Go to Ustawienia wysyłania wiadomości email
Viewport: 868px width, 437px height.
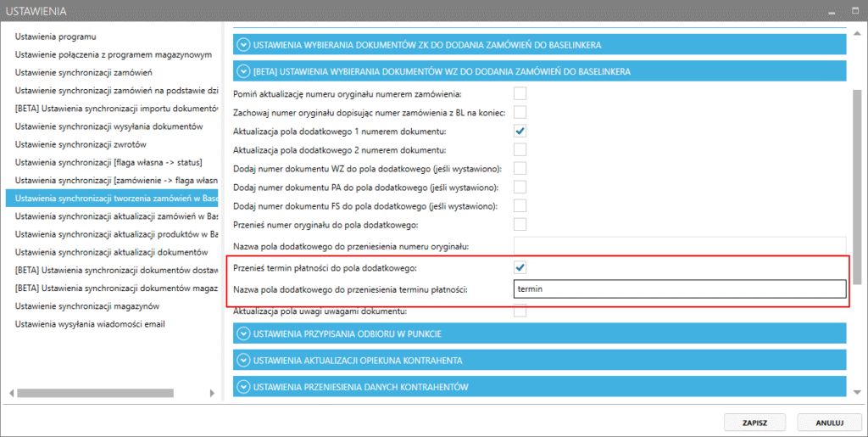[89, 323]
